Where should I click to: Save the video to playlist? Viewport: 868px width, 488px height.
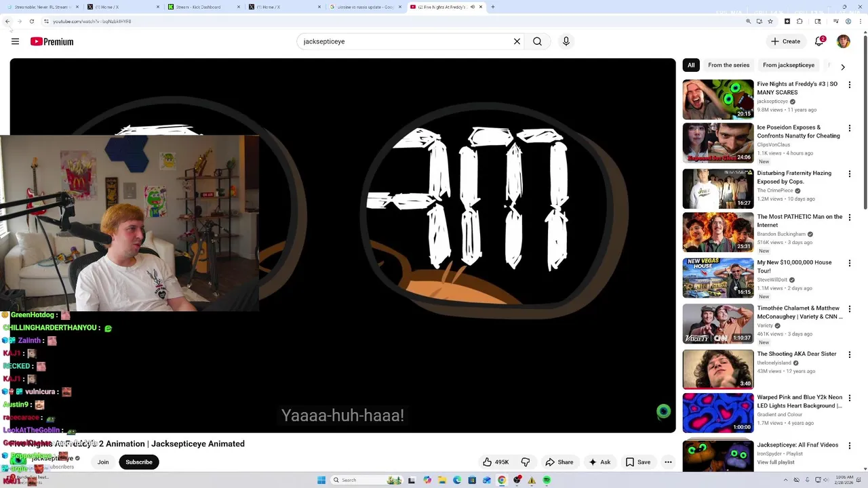pyautogui.click(x=637, y=462)
